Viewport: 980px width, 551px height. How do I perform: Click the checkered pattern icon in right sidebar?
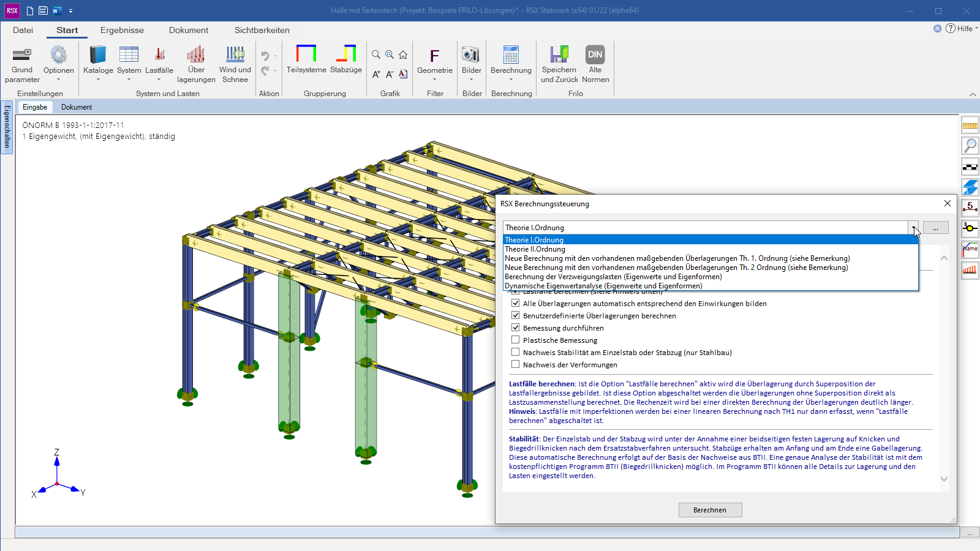970,167
